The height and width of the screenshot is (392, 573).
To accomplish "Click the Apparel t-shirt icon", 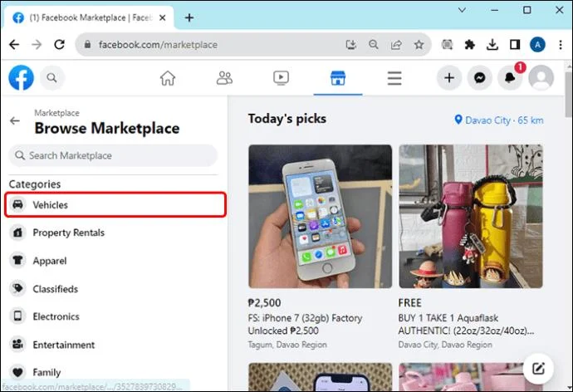I will click(x=17, y=261).
